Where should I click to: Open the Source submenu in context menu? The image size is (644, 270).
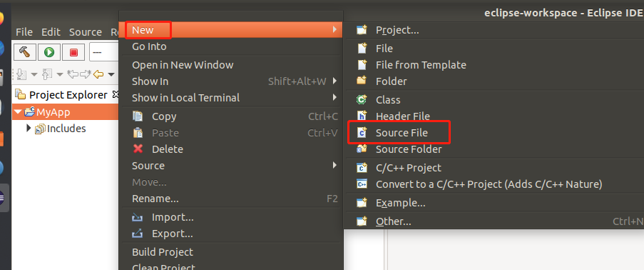(230, 166)
